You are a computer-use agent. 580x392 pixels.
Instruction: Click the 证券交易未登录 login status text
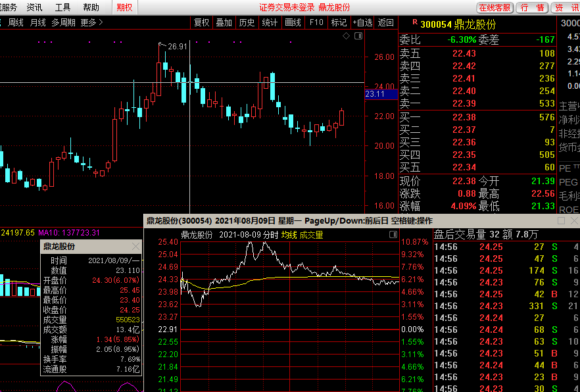click(287, 7)
